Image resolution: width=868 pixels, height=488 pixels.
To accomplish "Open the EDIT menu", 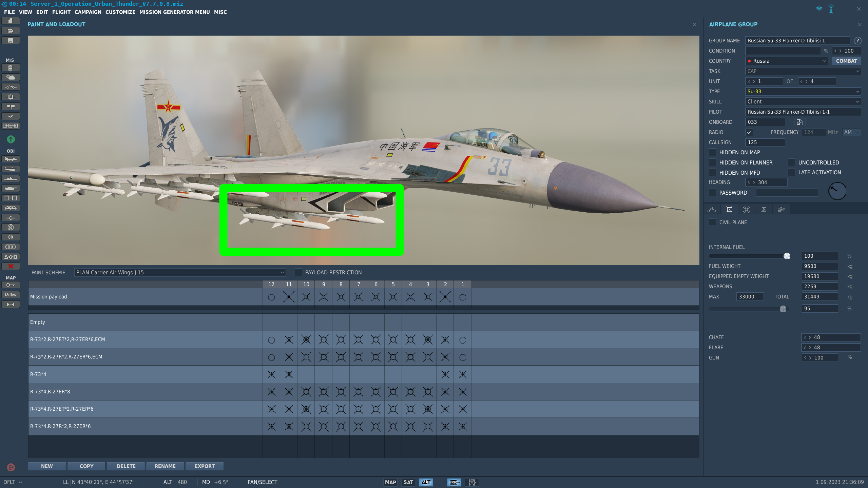I will click(42, 12).
